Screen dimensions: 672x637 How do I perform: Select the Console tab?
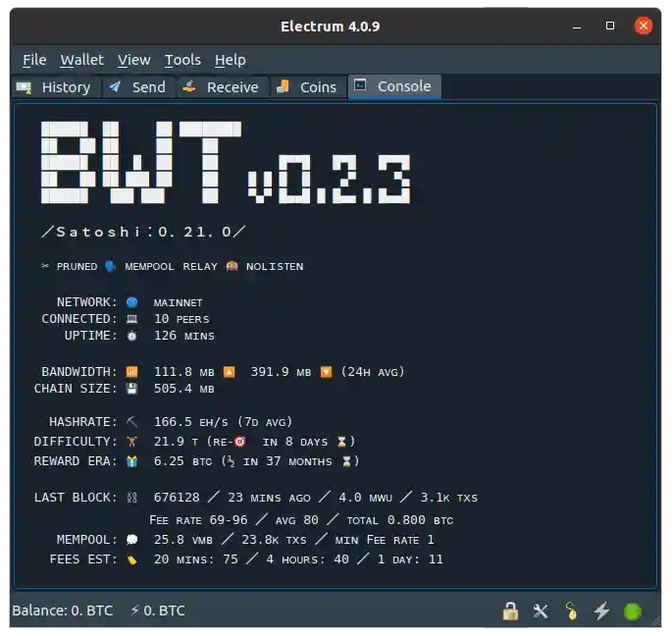point(394,86)
